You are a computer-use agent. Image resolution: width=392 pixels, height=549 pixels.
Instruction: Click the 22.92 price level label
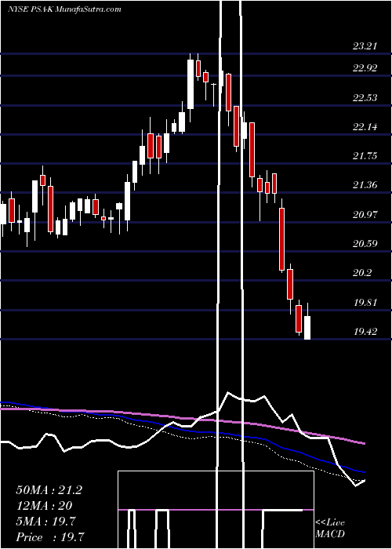pyautogui.click(x=365, y=68)
